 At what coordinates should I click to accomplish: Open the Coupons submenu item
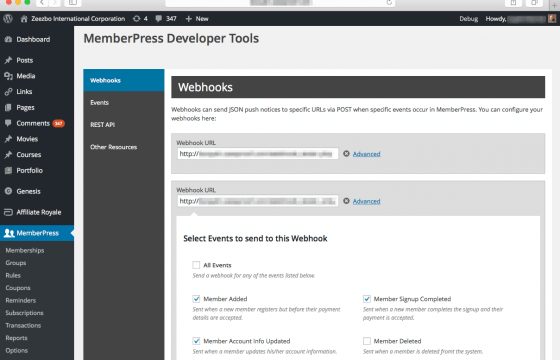18,288
